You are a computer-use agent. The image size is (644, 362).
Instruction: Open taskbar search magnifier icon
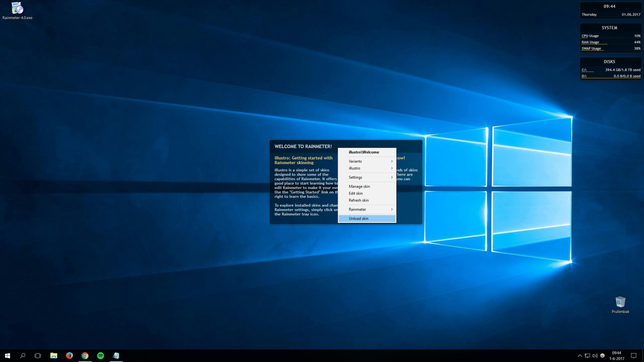(x=23, y=355)
